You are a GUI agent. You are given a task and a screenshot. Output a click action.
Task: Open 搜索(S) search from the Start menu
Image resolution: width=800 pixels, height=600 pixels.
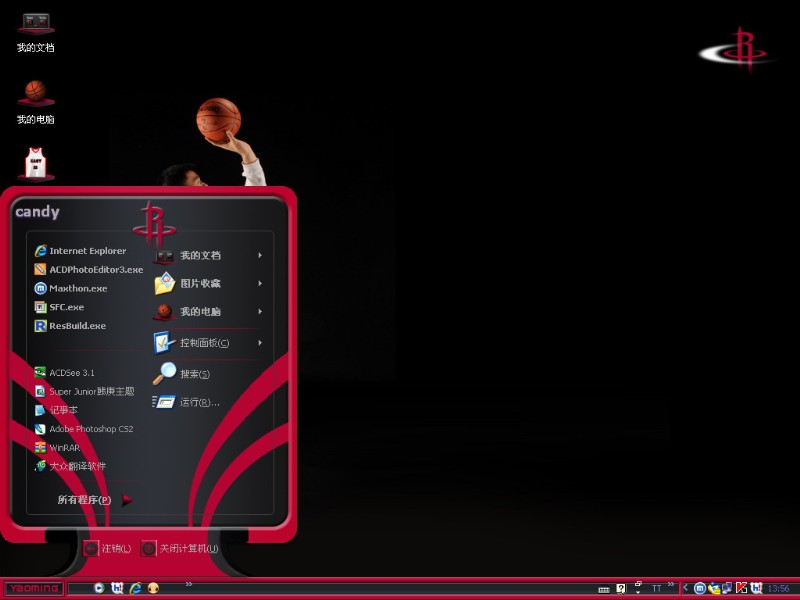pos(182,373)
